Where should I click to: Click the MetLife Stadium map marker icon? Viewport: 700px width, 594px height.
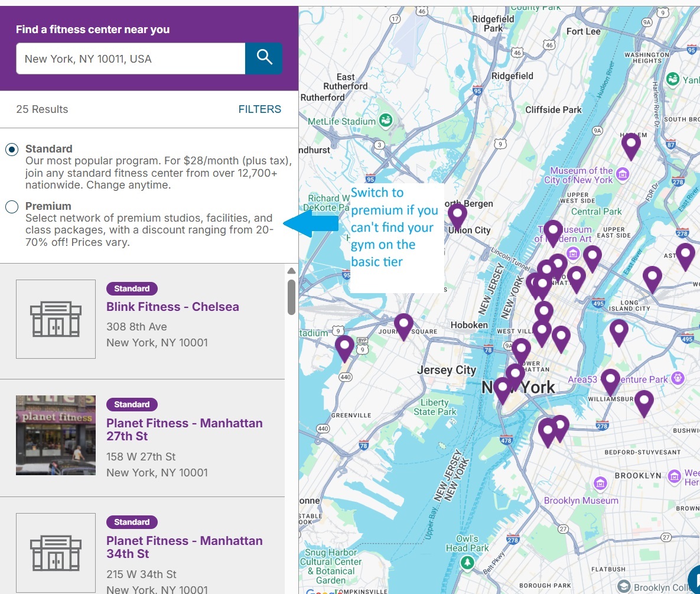coord(386,120)
